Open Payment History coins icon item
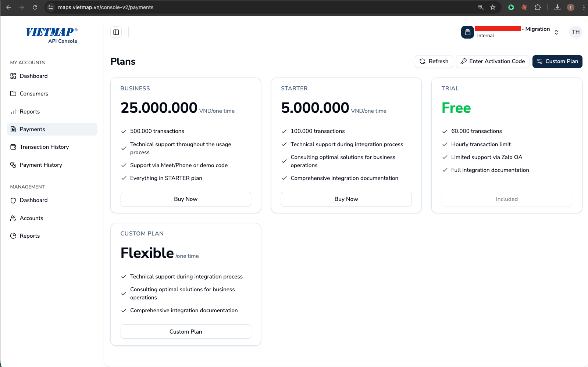Screen dimensions: 588x367 pos(41,165)
